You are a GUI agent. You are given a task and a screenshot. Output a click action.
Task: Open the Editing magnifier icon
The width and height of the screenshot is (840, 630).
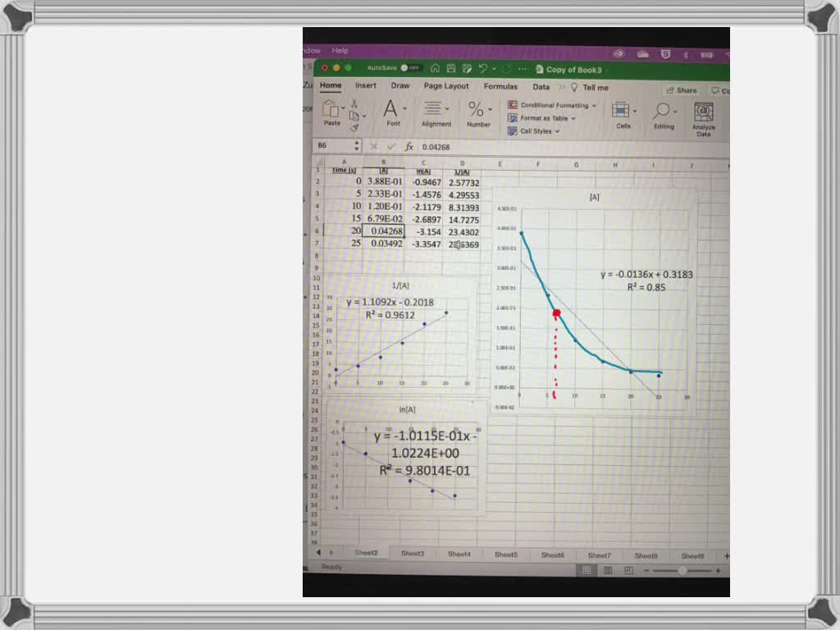[662, 111]
